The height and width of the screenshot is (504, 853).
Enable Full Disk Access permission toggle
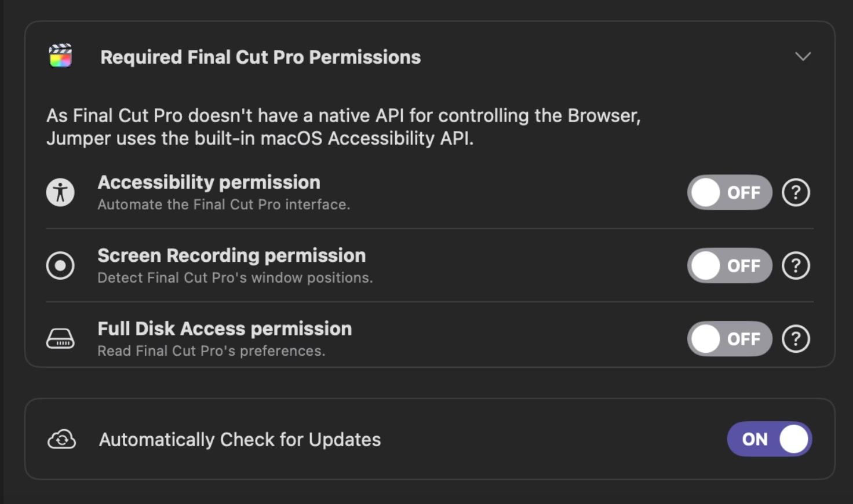[x=730, y=339]
